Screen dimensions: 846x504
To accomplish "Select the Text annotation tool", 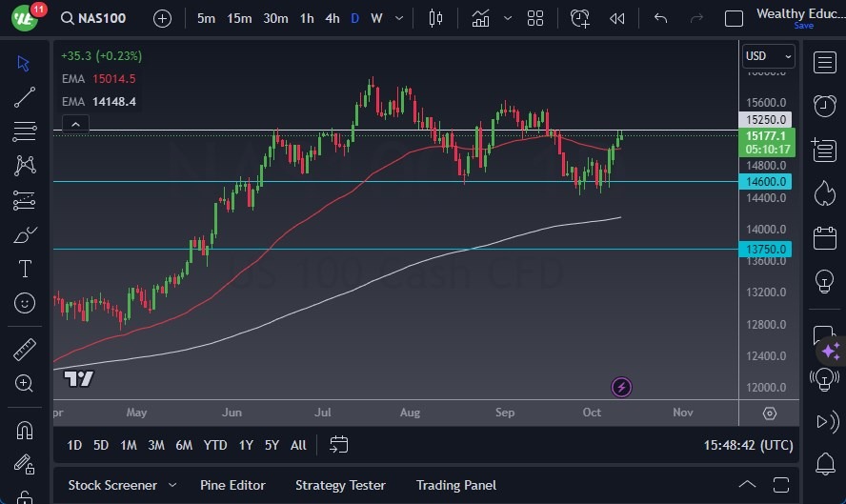I will [25, 269].
